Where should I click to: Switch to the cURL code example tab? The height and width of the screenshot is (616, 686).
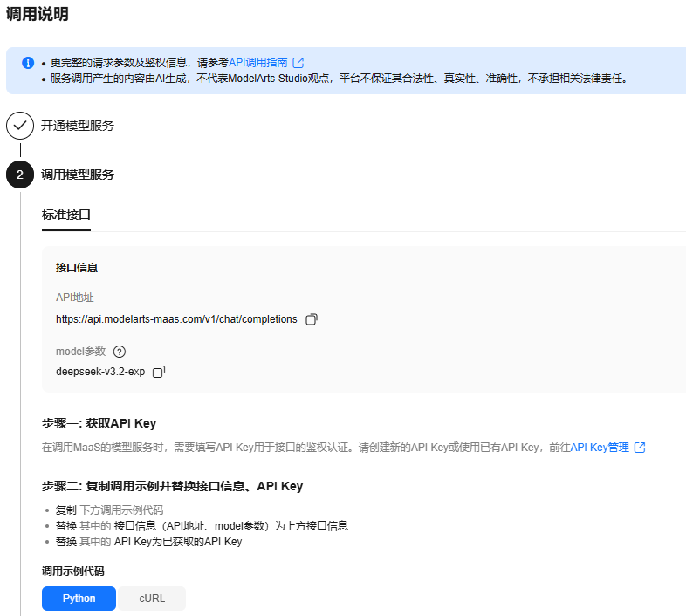click(x=151, y=599)
